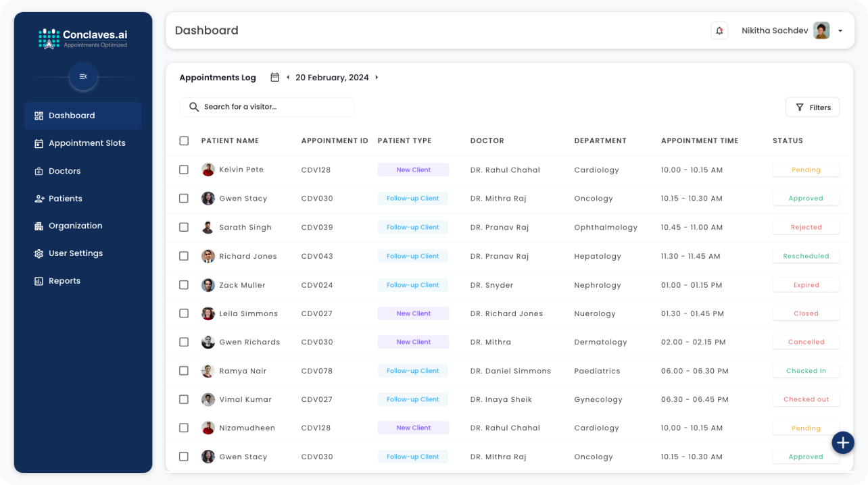The image size is (868, 485).
Task: Click the notification bell icon
Action: click(719, 30)
